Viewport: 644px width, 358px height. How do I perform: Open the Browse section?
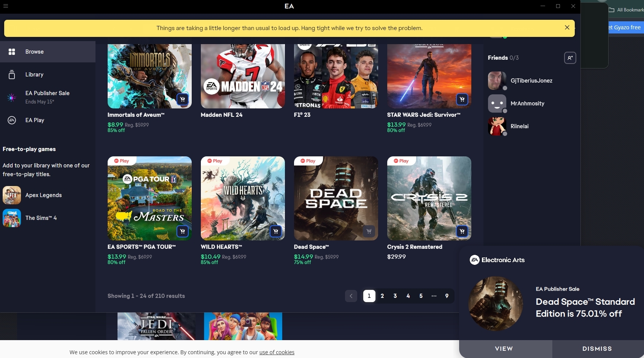[48, 52]
